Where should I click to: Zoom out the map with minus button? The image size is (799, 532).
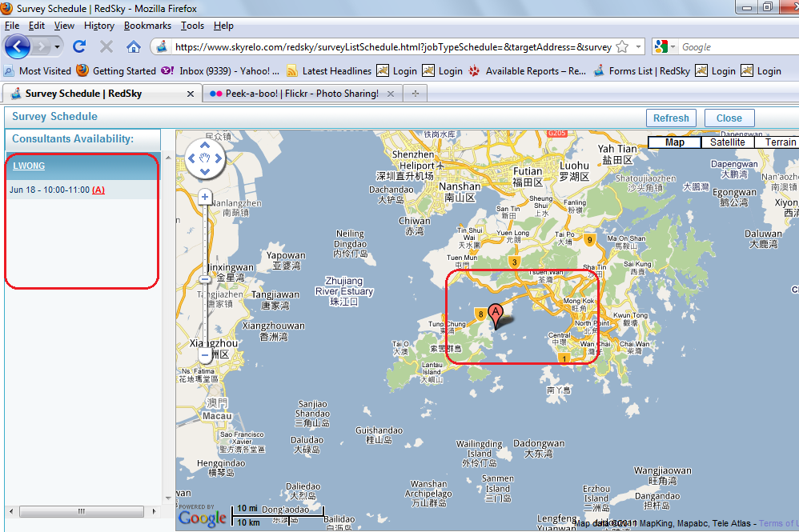coord(205,355)
